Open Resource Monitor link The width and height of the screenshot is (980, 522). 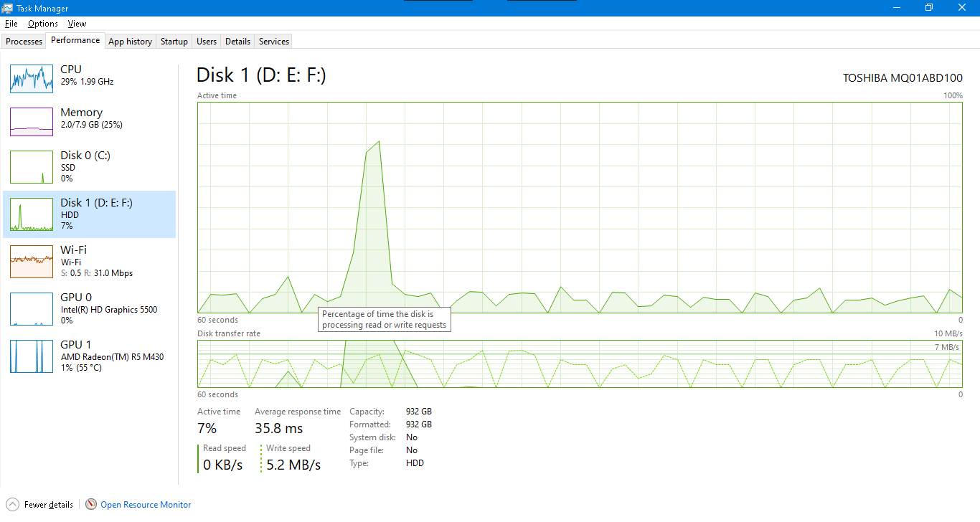[146, 505]
